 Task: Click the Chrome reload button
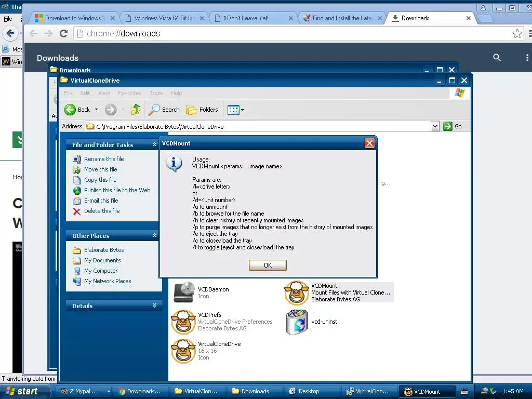click(x=63, y=33)
